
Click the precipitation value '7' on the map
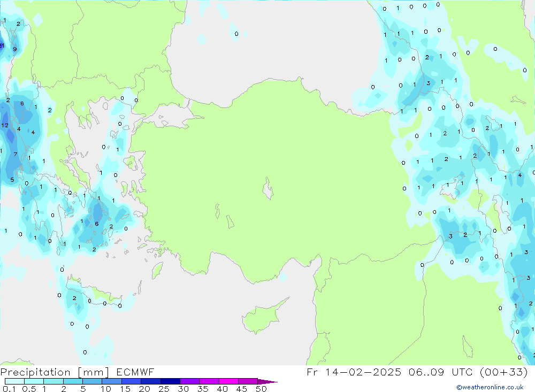pyautogui.click(x=16, y=154)
